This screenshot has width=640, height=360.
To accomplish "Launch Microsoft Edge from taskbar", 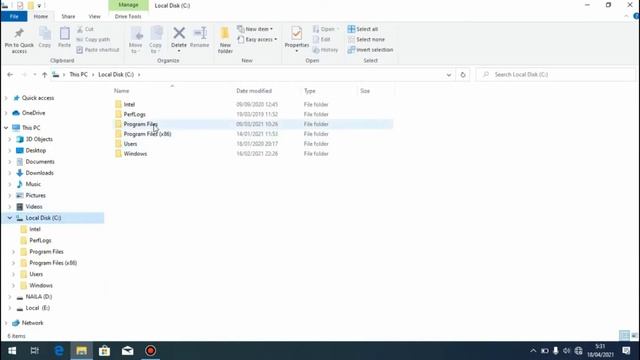I will (59, 351).
